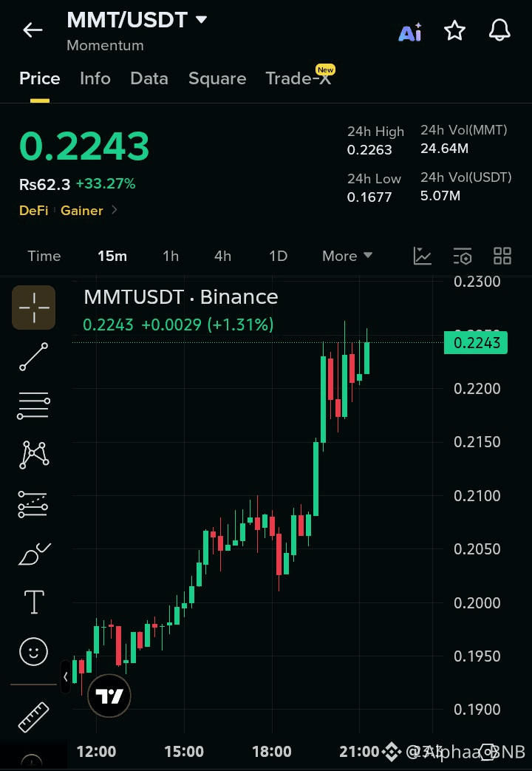Tap the 24h Vol(MMT) 24.64M value
Viewport: 532px width, 771px height.
click(x=445, y=149)
